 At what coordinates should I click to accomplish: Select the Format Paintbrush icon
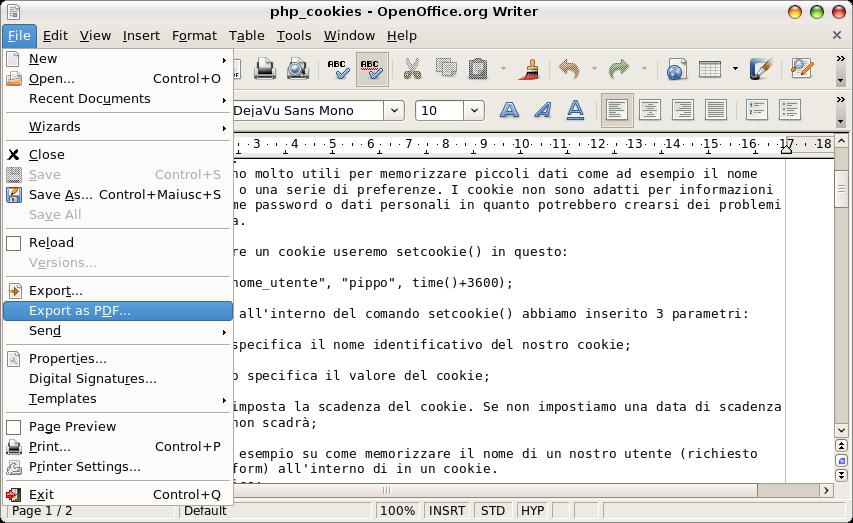529,69
